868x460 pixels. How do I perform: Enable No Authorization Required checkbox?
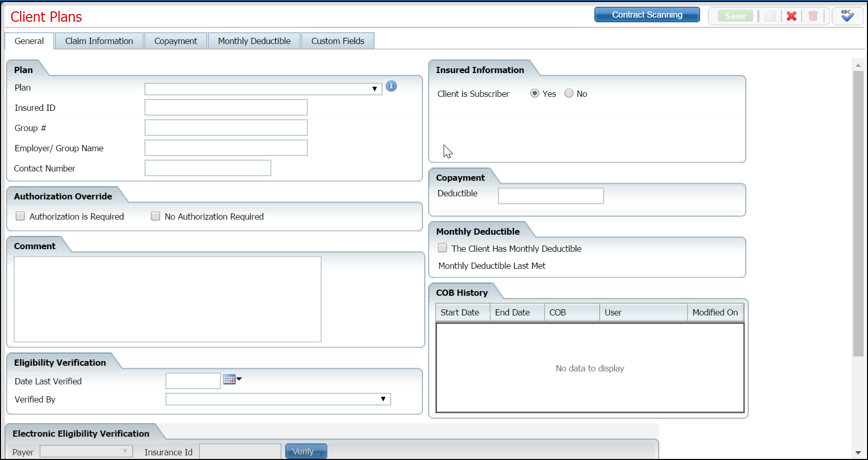pos(155,216)
